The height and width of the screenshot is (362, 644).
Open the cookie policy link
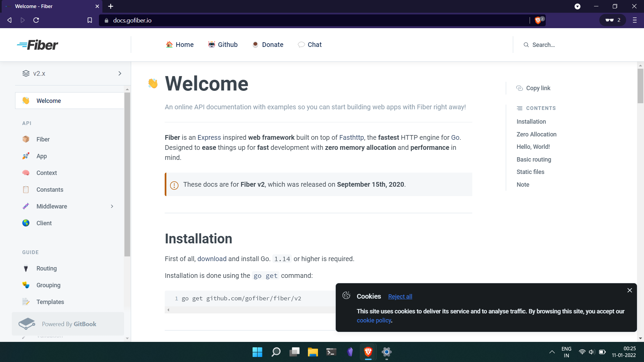coord(374,320)
